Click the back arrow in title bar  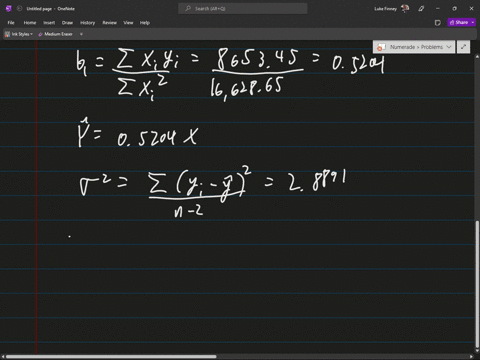click(x=19, y=9)
